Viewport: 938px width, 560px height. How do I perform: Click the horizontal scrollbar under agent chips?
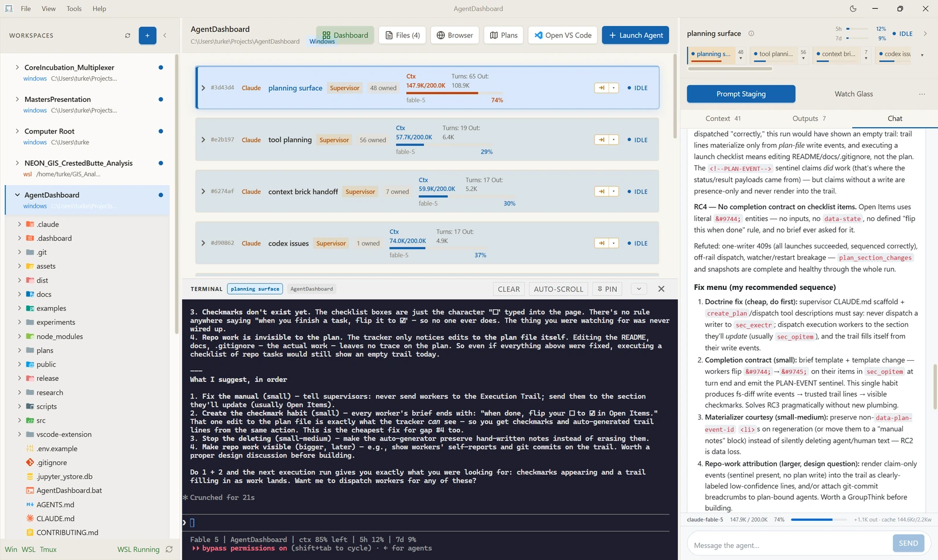tap(729, 69)
